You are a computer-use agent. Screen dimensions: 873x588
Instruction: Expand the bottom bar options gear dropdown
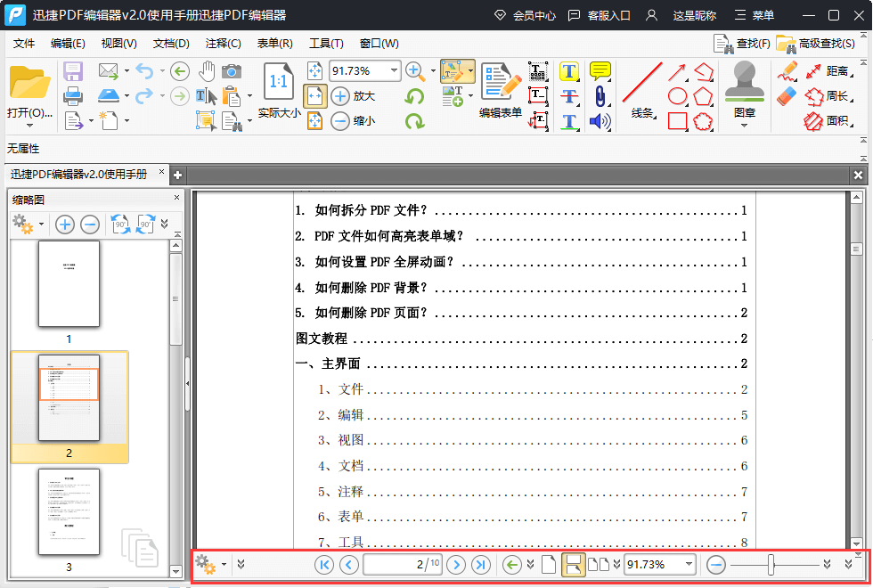(x=224, y=565)
